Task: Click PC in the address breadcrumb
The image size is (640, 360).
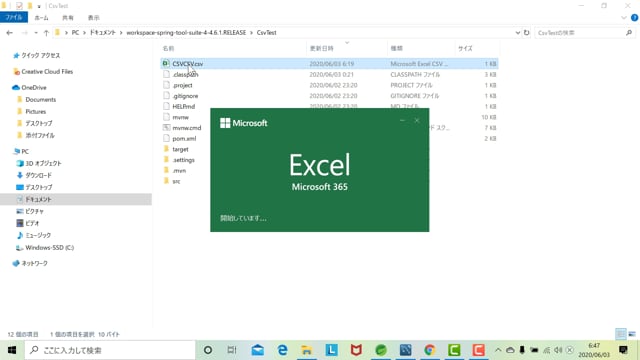Action: [x=75, y=33]
